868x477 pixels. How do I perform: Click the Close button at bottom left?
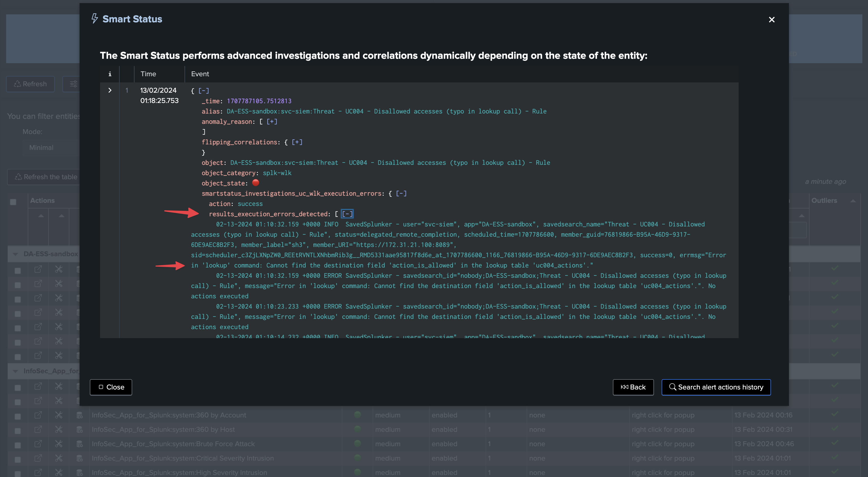point(111,387)
